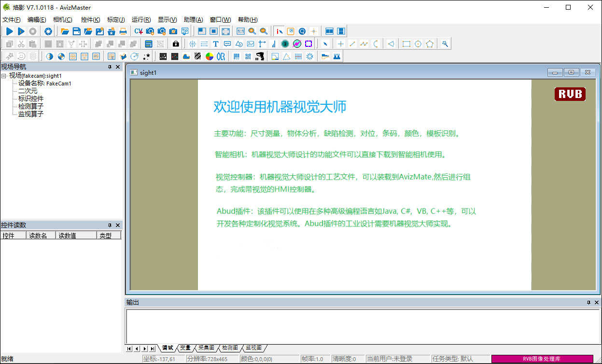Switch to the 检测图 output tab
Viewport: 602px width, 364px height.
click(230, 348)
